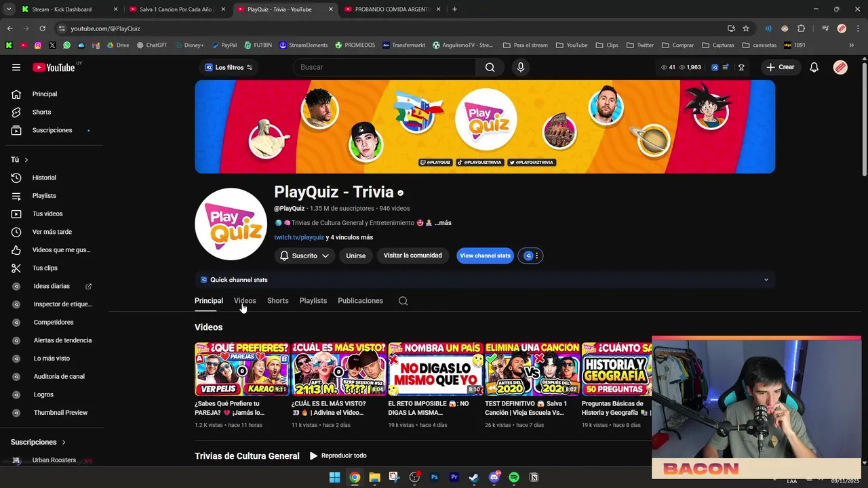Open the notifications bell
This screenshot has height=488, width=868.
coord(814,67)
